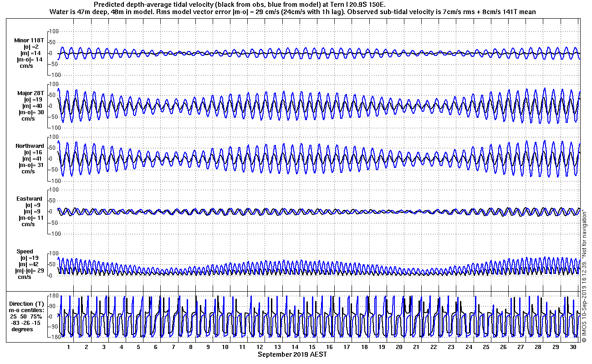Click the 'Eastward' panel label
Viewport: 592px width, 364px height.
tap(30, 199)
